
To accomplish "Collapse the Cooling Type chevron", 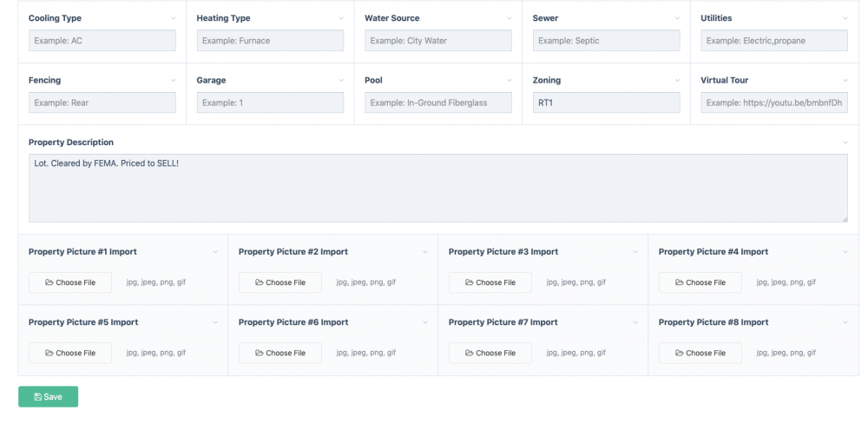I will pos(174,18).
